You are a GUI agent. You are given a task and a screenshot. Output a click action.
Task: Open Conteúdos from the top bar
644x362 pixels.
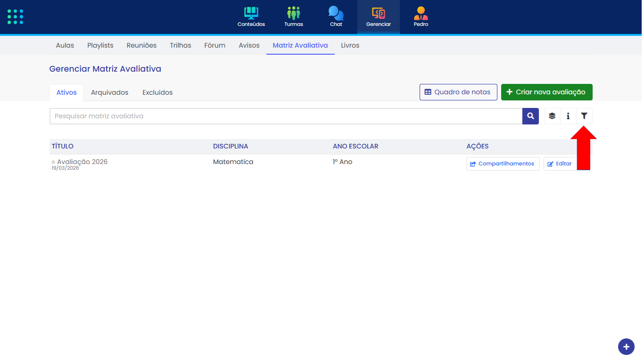pyautogui.click(x=251, y=17)
